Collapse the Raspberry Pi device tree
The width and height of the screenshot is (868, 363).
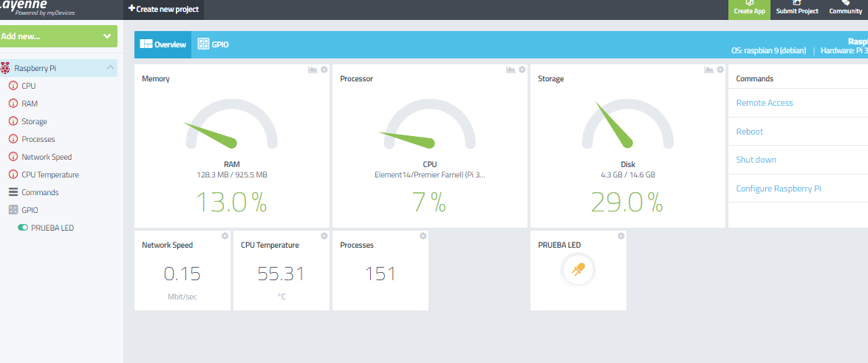pos(111,68)
